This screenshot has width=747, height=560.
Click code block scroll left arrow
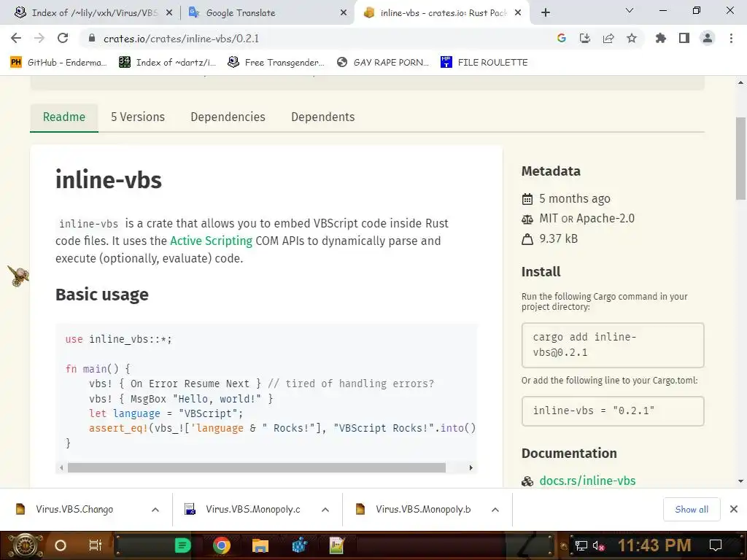click(61, 467)
